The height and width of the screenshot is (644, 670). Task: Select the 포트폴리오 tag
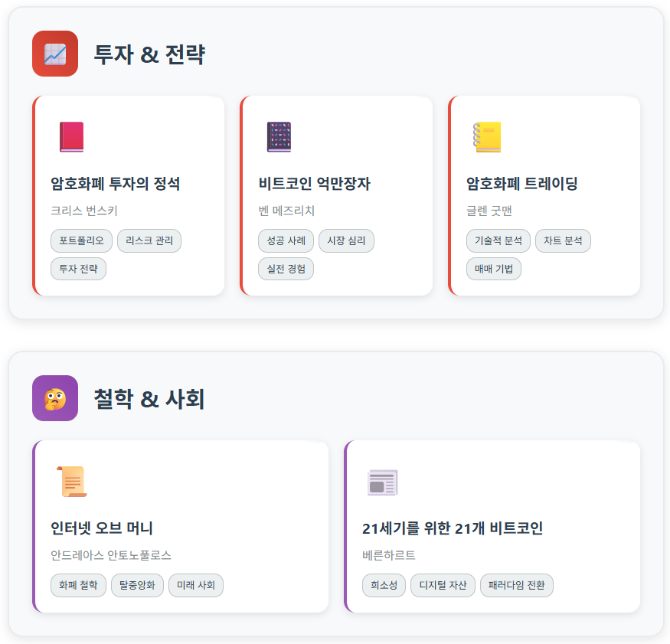click(80, 240)
